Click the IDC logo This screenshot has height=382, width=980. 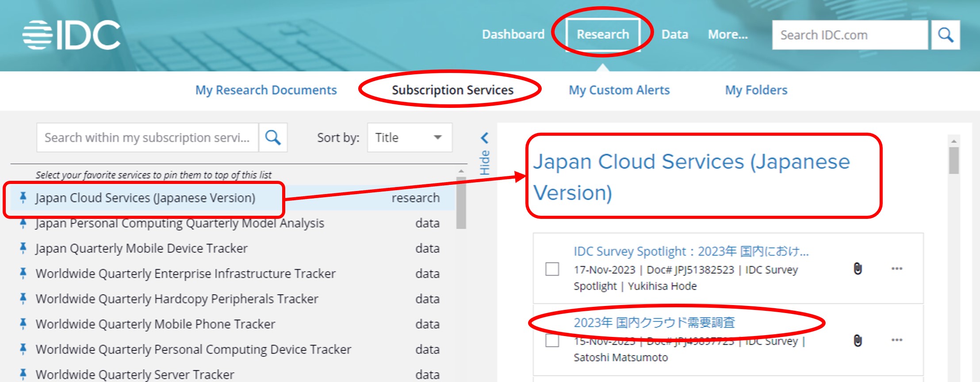point(71,35)
